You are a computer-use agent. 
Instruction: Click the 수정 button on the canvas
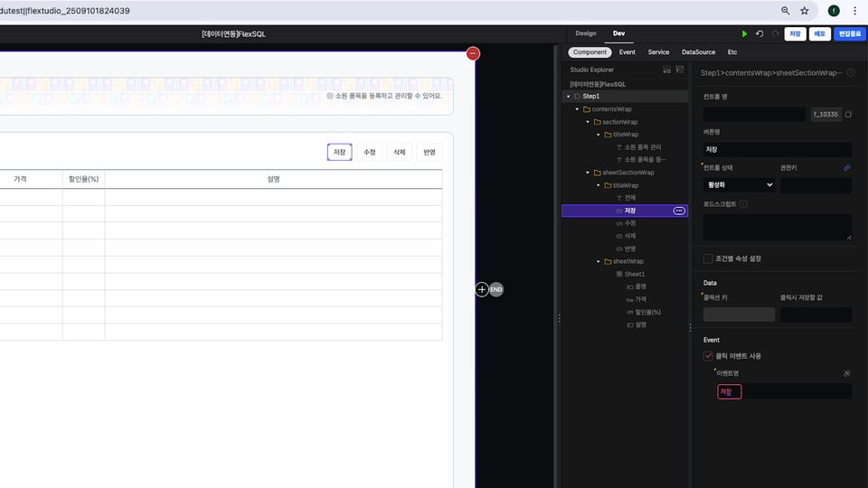(x=370, y=152)
